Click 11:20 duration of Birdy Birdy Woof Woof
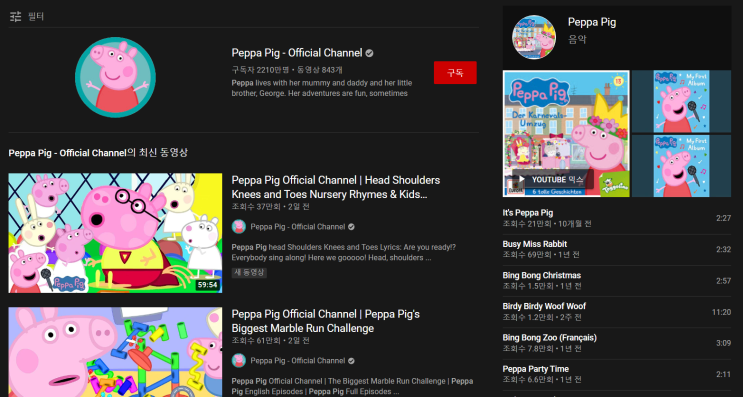Image resolution: width=743 pixels, height=397 pixels. click(x=721, y=312)
